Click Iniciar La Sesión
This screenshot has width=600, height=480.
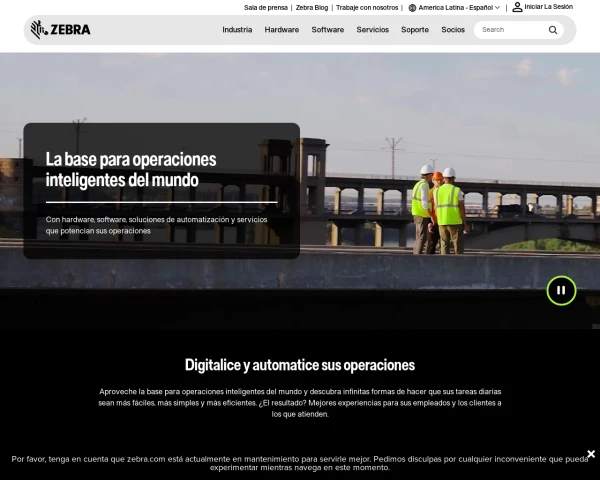(548, 7)
